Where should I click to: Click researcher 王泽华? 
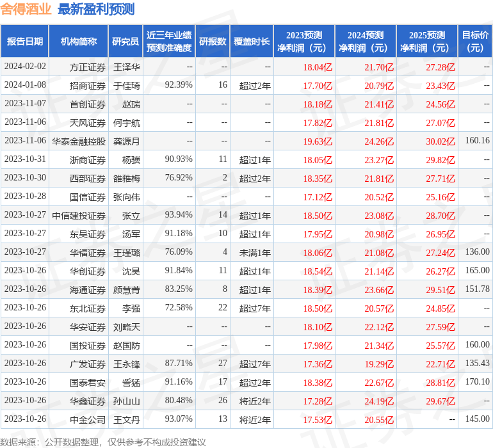[x=127, y=67]
